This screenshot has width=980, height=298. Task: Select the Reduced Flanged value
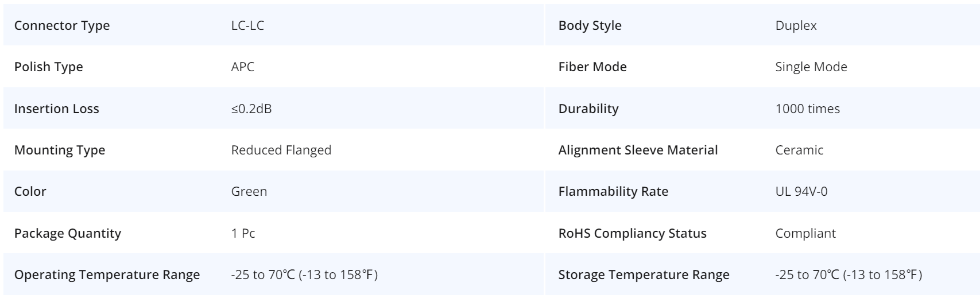pos(281,150)
